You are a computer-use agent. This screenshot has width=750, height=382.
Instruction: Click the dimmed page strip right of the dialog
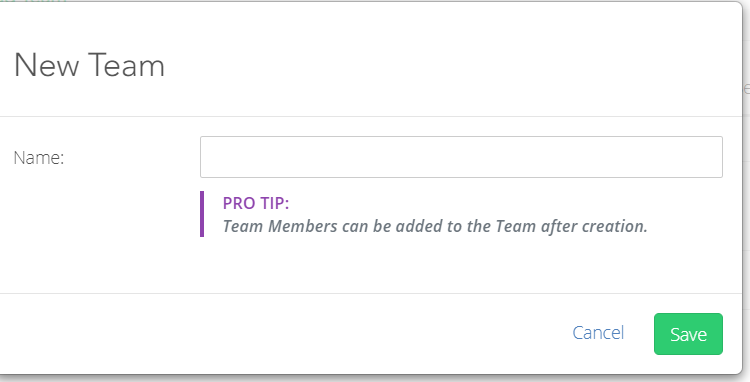point(746,191)
